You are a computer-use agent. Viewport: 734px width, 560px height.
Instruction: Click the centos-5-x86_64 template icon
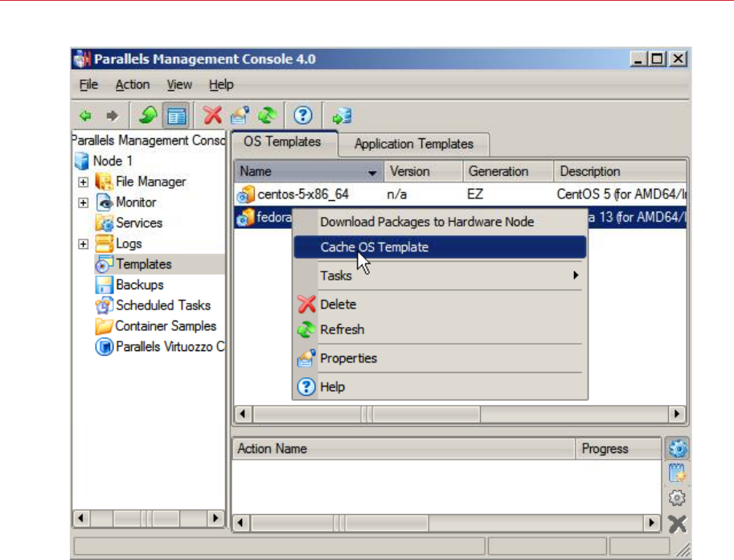click(x=246, y=194)
